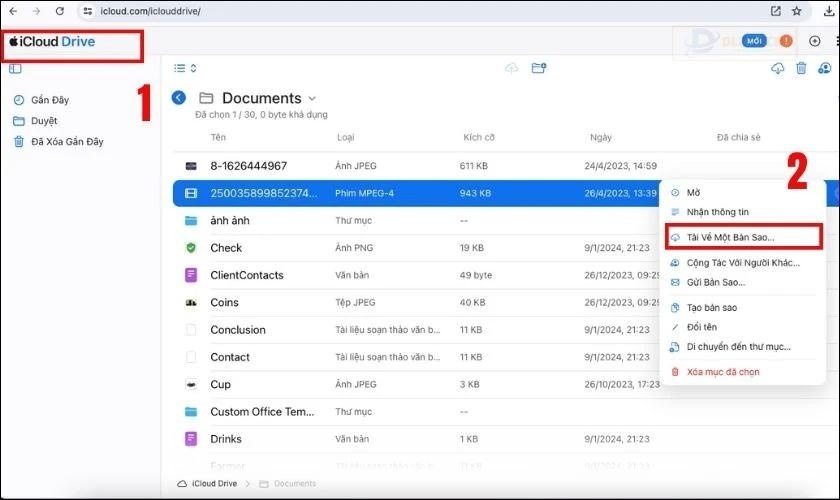This screenshot has width=840, height=500.
Task: Sort by the Ngày column header
Action: pos(601,137)
